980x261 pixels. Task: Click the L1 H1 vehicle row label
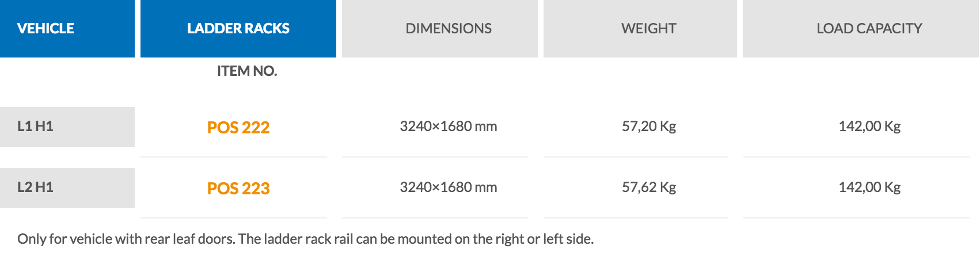35,126
